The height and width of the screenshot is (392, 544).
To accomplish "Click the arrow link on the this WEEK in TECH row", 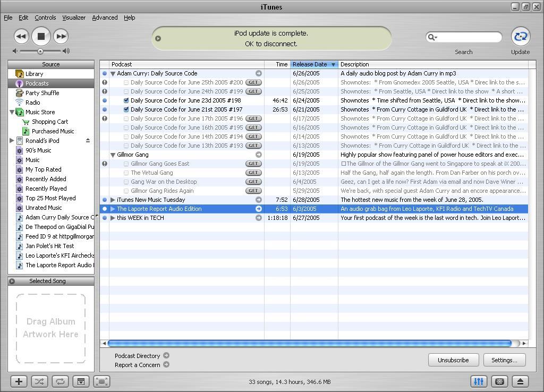I will 259,217.
